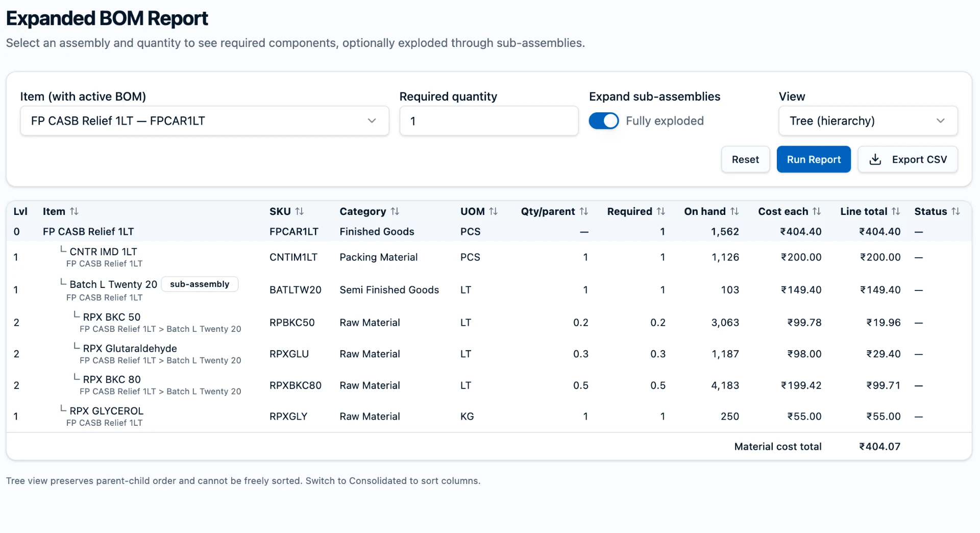Select RPX BKC 50 item

112,317
